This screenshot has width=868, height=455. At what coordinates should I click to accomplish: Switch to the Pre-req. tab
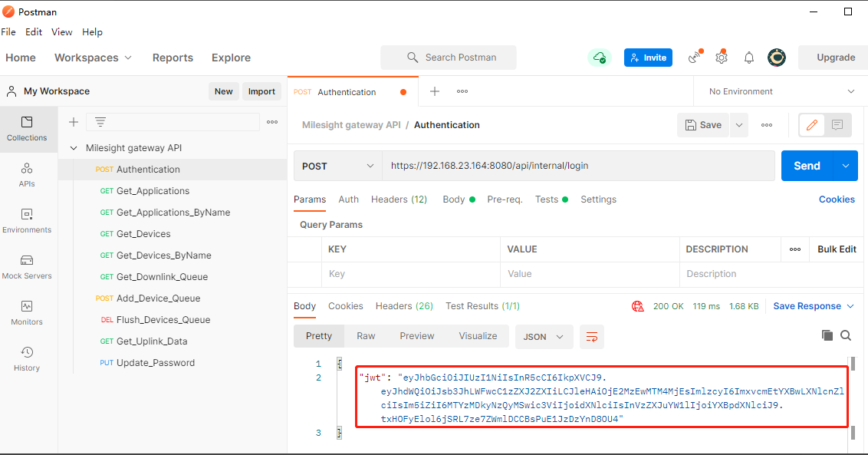coord(505,199)
